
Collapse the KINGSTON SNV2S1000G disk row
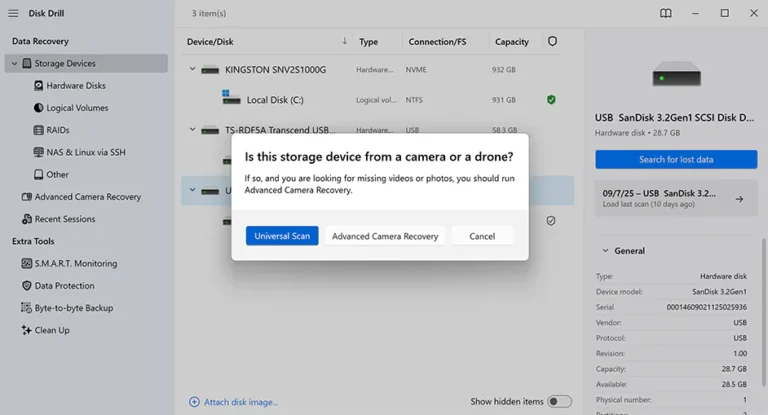(192, 70)
